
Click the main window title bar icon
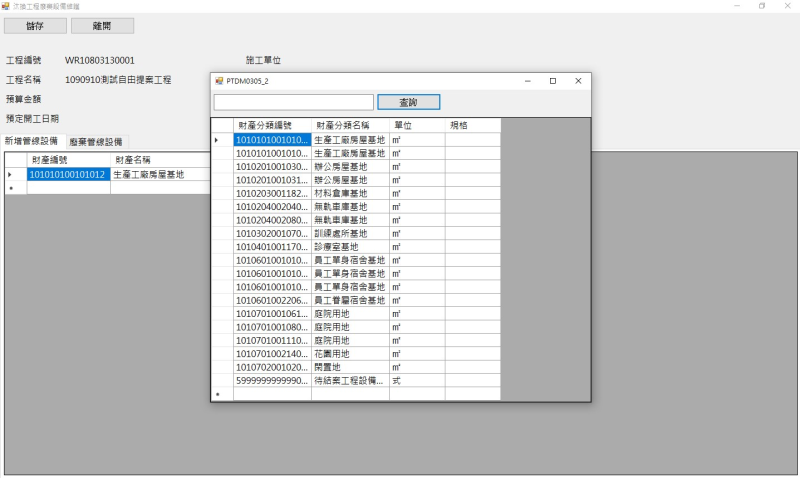point(6,6)
